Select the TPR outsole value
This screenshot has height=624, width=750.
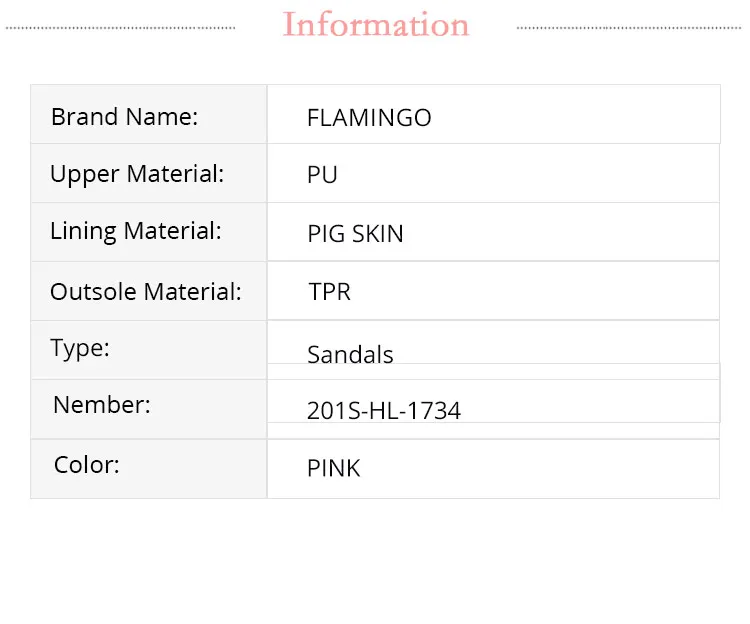[329, 292]
